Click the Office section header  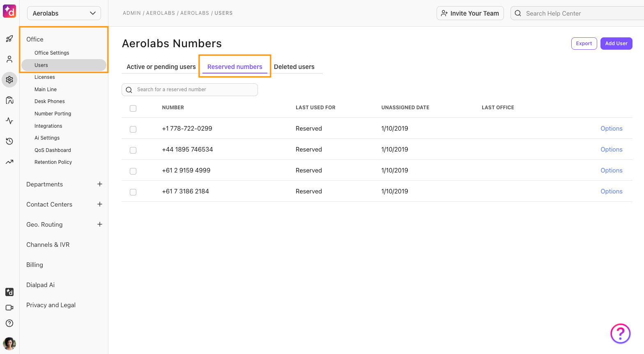35,39
